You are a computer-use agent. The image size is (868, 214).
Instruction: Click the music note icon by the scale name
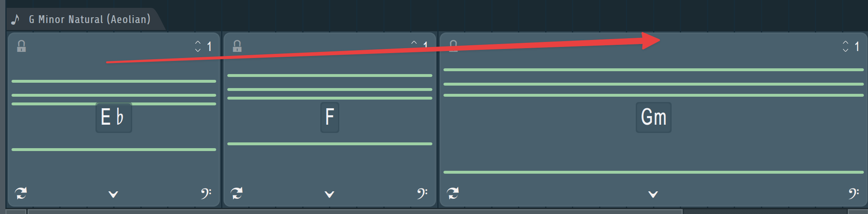tap(15, 19)
